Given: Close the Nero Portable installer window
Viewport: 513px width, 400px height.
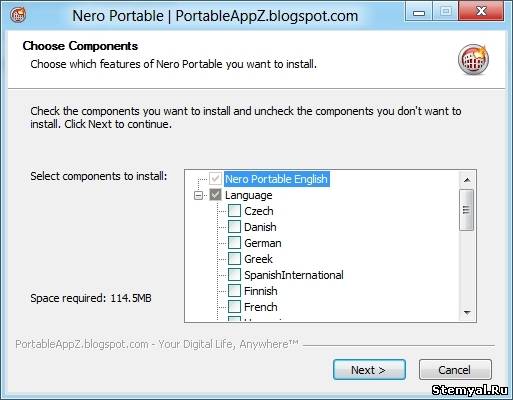Looking at the screenshot, I should pyautogui.click(x=481, y=12).
